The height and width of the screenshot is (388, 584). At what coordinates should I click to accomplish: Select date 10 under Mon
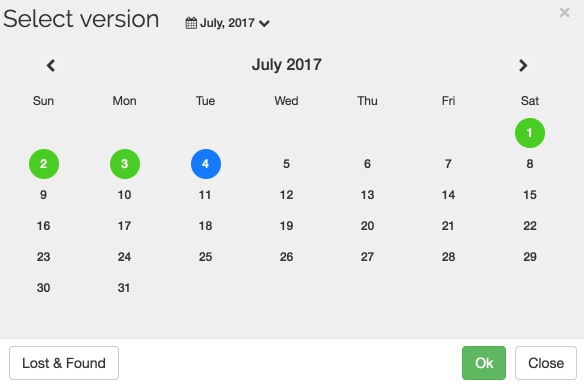(124, 195)
